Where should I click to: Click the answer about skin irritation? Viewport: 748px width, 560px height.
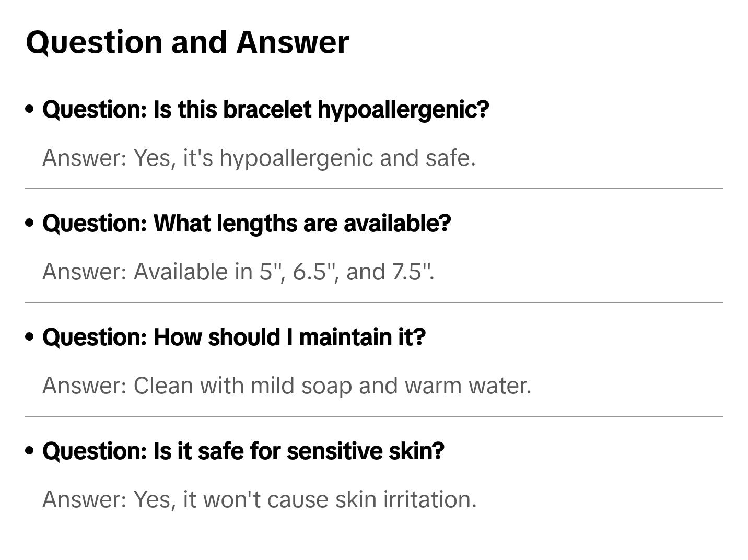(259, 499)
